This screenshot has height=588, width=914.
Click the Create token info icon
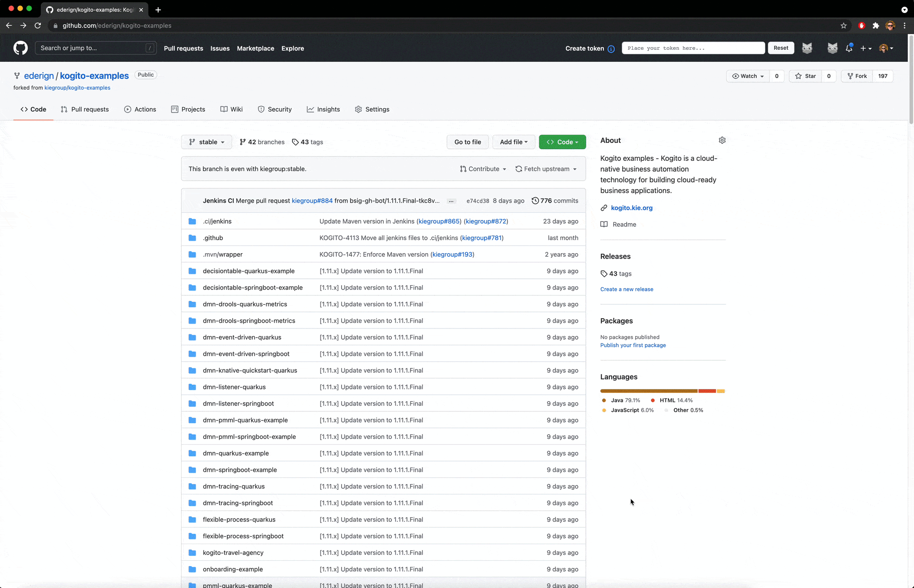point(611,49)
